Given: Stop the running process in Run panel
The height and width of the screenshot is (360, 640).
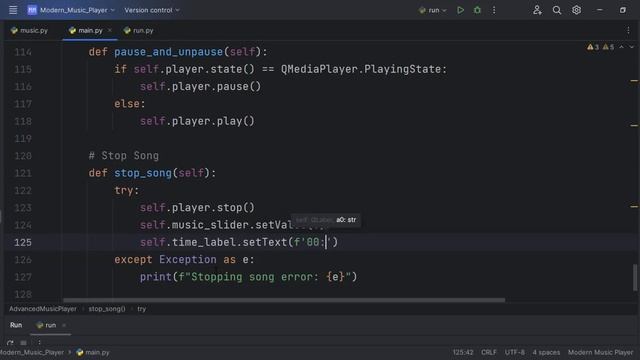Looking at the screenshot, I should [24, 343].
